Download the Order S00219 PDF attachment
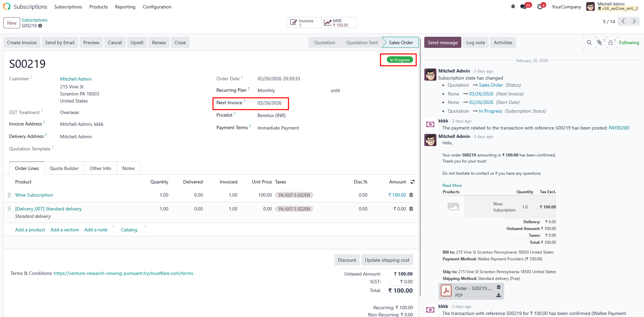This screenshot has height=317, width=644. click(x=498, y=295)
